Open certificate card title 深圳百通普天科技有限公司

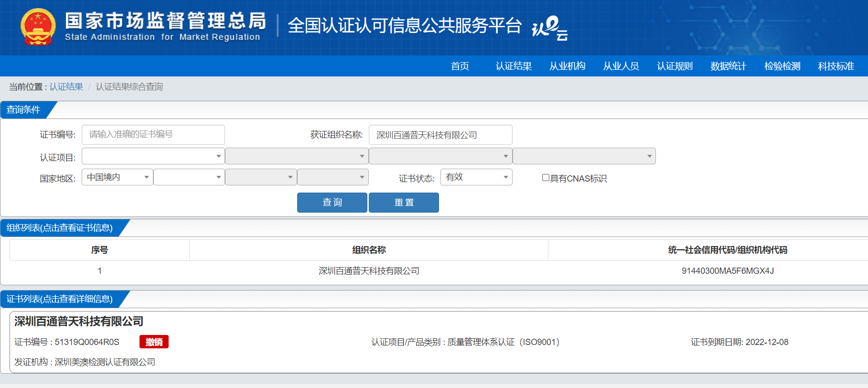coord(79,322)
